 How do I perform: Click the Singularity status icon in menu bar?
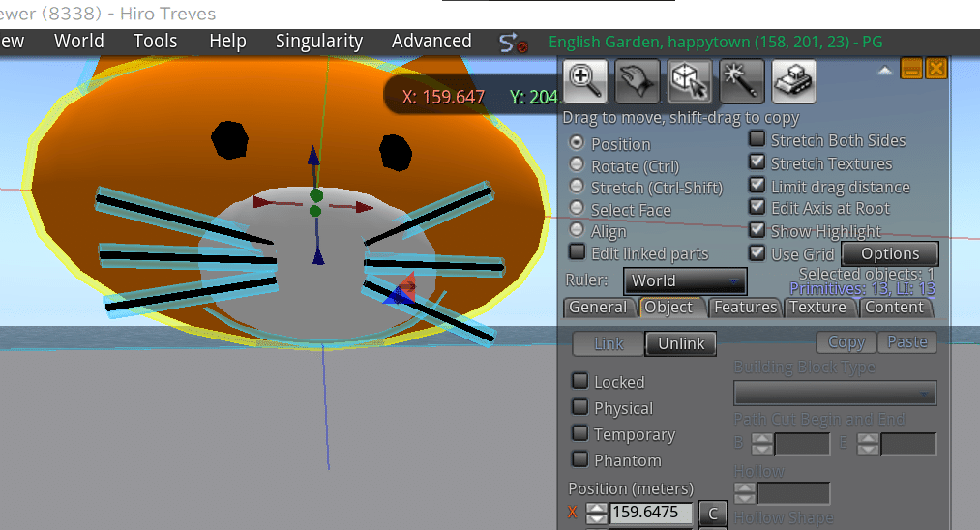(x=513, y=43)
